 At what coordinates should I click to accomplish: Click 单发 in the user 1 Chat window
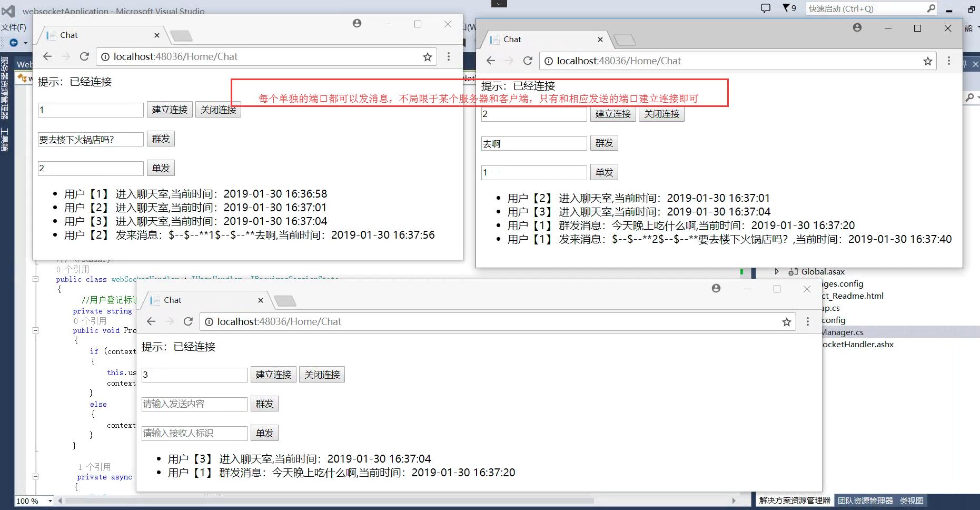click(161, 168)
